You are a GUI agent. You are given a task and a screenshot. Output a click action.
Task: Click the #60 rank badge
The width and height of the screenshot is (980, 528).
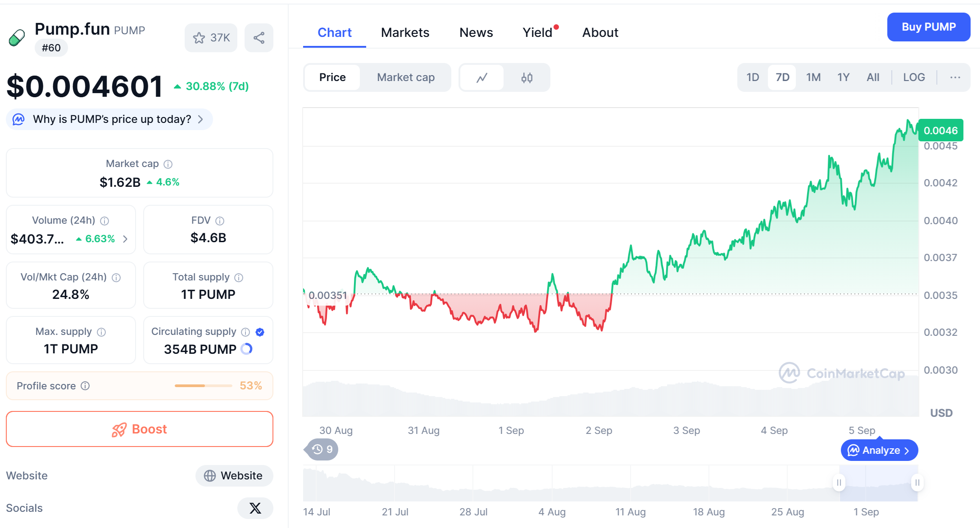pyautogui.click(x=51, y=48)
